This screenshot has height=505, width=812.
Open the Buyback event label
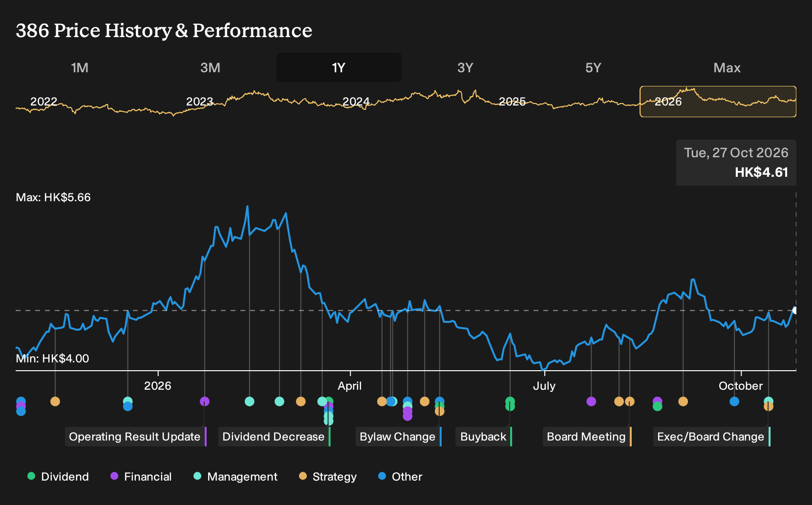pyautogui.click(x=484, y=437)
